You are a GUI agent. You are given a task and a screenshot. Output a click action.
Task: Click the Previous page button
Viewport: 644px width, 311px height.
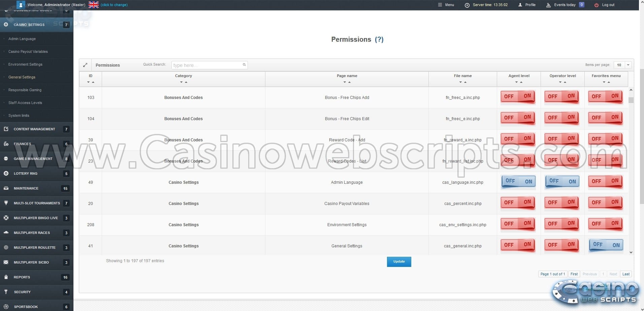point(589,274)
